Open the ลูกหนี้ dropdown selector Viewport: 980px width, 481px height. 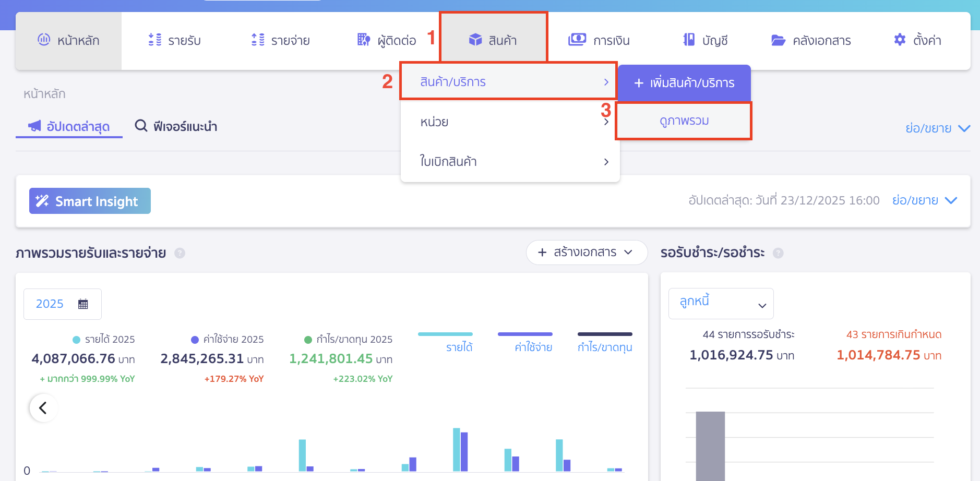(x=720, y=304)
